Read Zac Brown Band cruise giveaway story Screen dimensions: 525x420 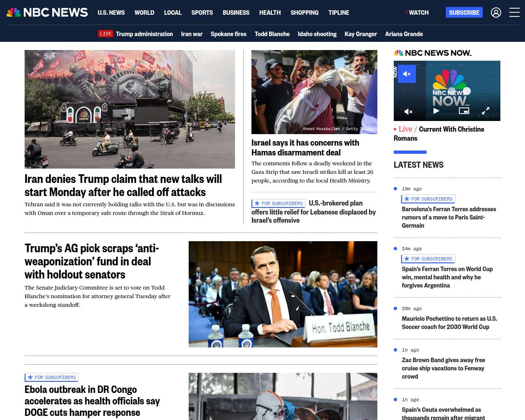pyautogui.click(x=443, y=368)
